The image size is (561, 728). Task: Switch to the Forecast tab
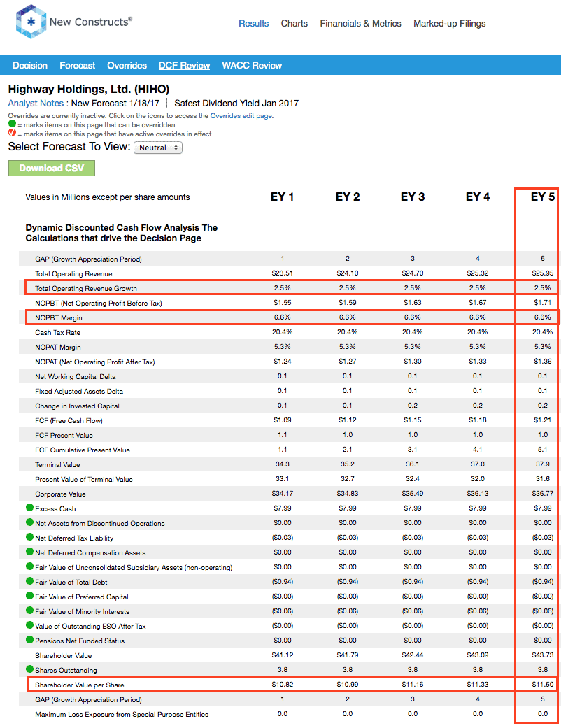(77, 66)
